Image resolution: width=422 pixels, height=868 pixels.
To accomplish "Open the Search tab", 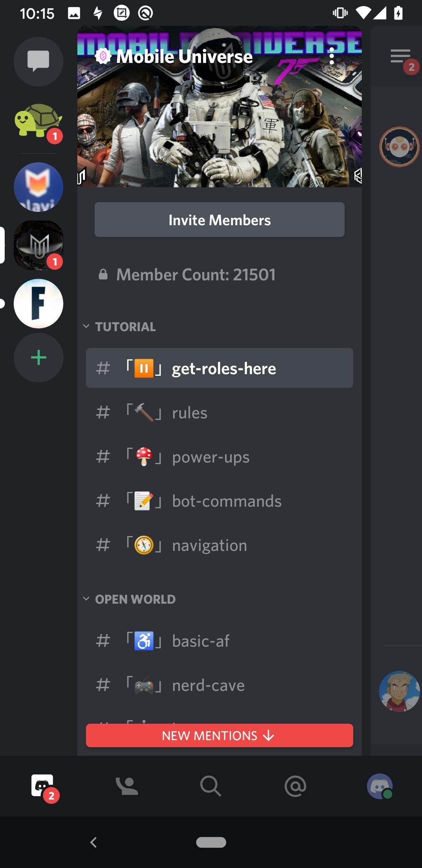I will coord(211,786).
